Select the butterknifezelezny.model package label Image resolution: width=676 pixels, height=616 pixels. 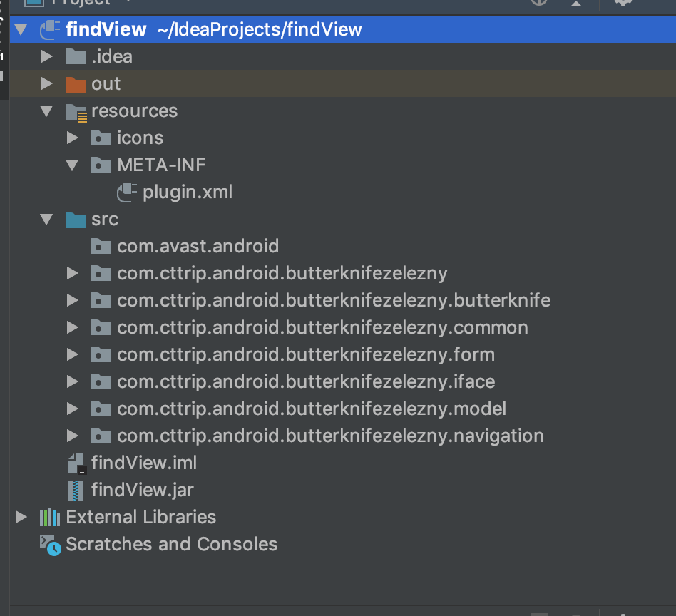[x=312, y=409]
